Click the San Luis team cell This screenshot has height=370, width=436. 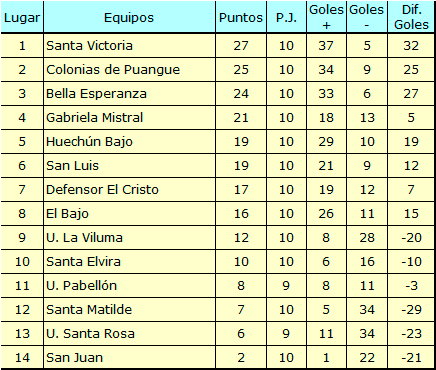[129, 166]
